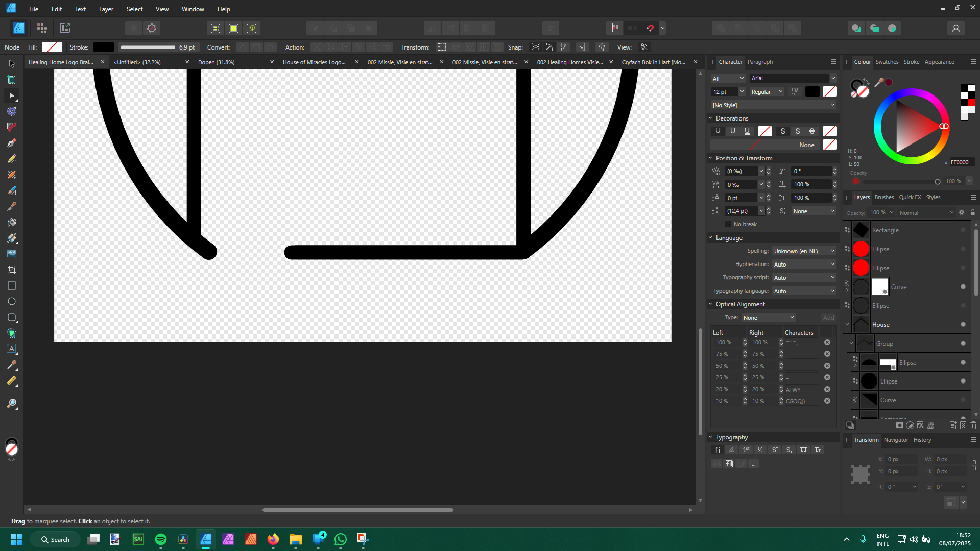Select the Colour Picker tool
The height and width of the screenshot is (551, 980).
point(12,365)
